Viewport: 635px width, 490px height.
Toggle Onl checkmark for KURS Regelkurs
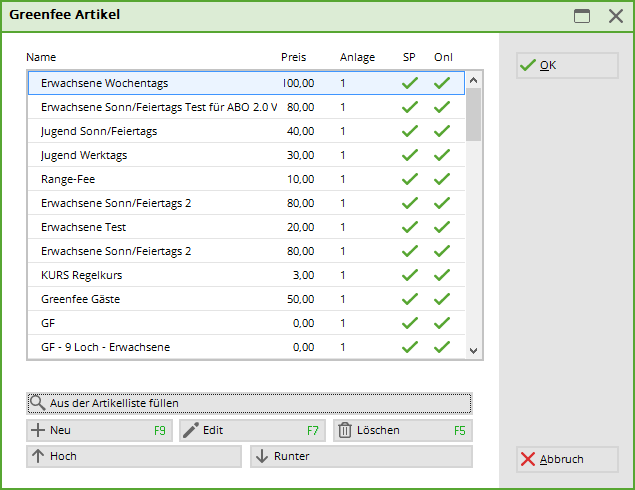click(442, 275)
